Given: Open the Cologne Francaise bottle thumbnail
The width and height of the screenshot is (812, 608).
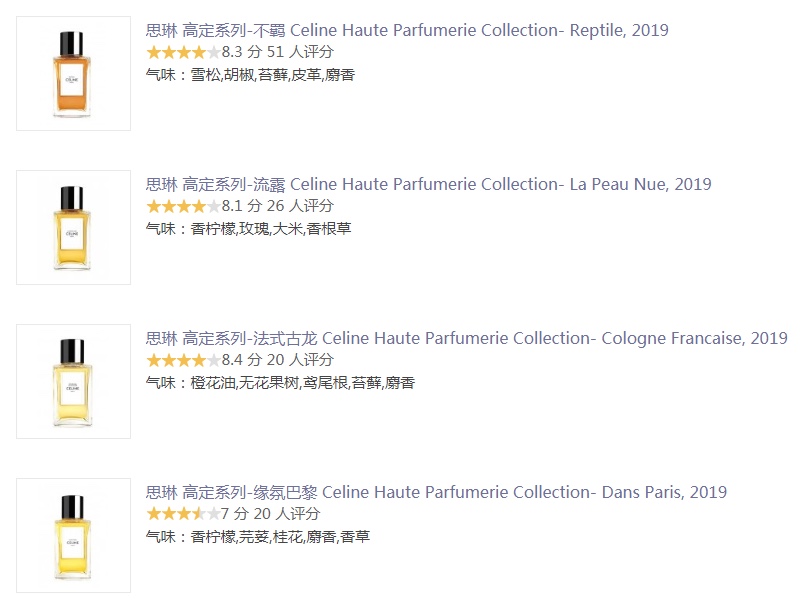Looking at the screenshot, I should click(74, 381).
